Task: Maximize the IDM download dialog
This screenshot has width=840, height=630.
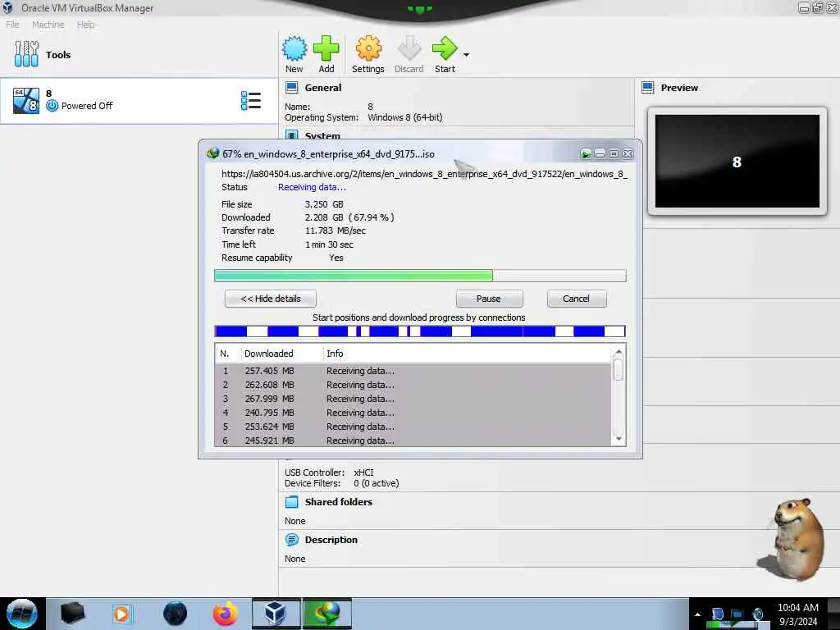Action: (x=614, y=154)
